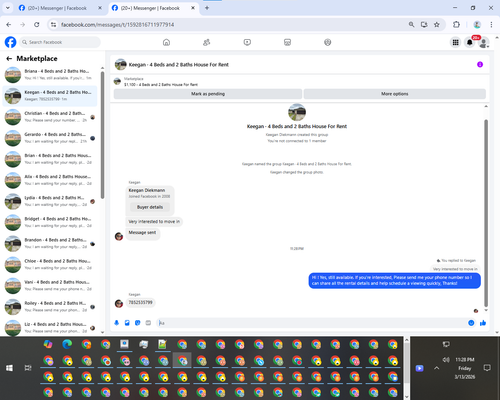Click the large group photo above the chat
The image size is (500, 400).
tap(297, 112)
